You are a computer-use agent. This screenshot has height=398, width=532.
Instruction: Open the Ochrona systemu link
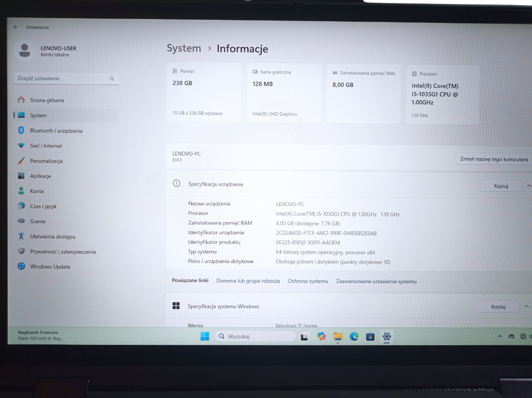[308, 281]
